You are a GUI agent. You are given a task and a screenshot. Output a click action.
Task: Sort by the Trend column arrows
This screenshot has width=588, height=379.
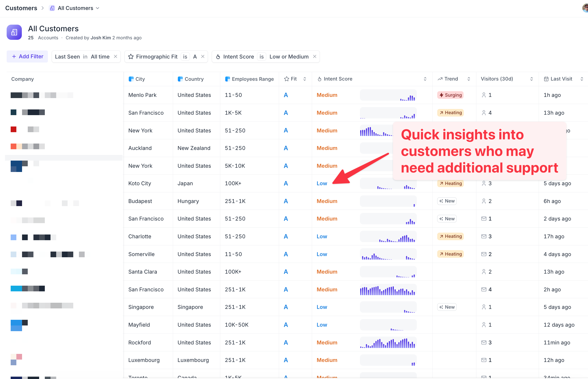469,79
